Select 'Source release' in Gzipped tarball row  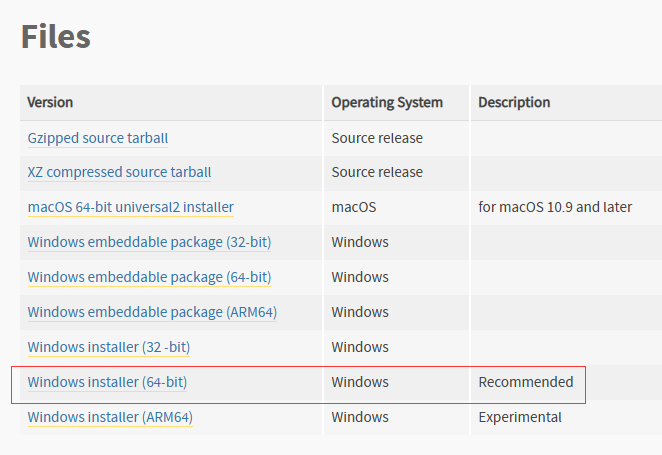click(x=377, y=138)
